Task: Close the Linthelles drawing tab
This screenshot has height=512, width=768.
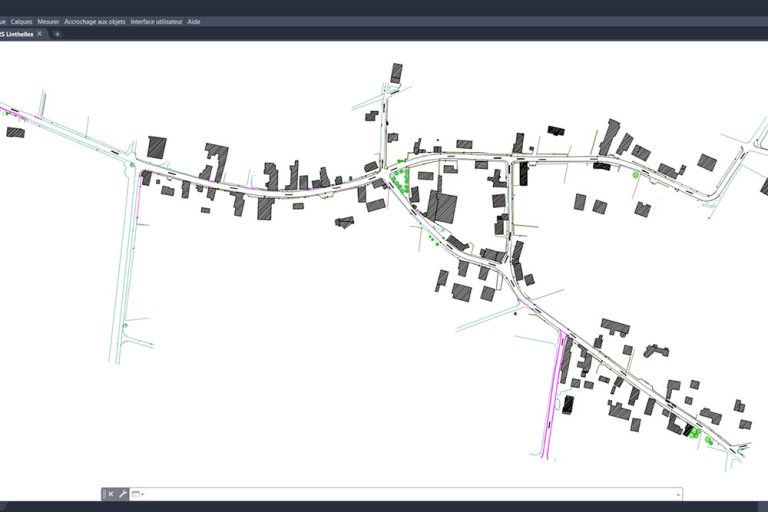Action: pos(40,34)
